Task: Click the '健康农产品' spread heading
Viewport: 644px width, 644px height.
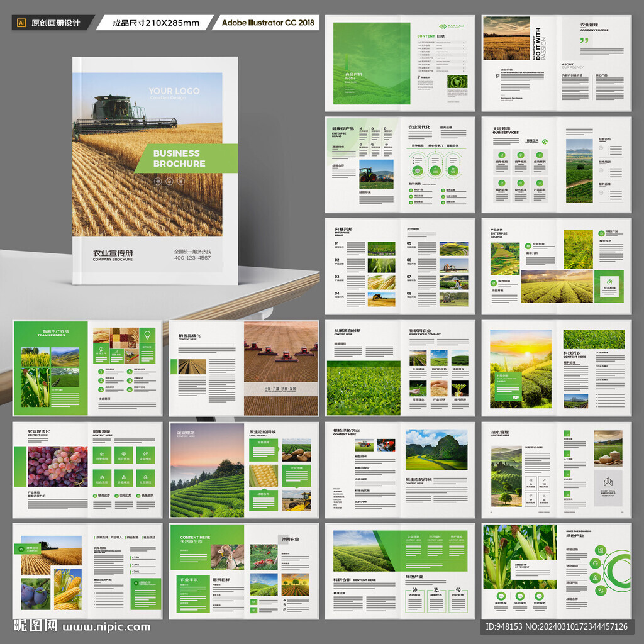Action: click(343, 128)
